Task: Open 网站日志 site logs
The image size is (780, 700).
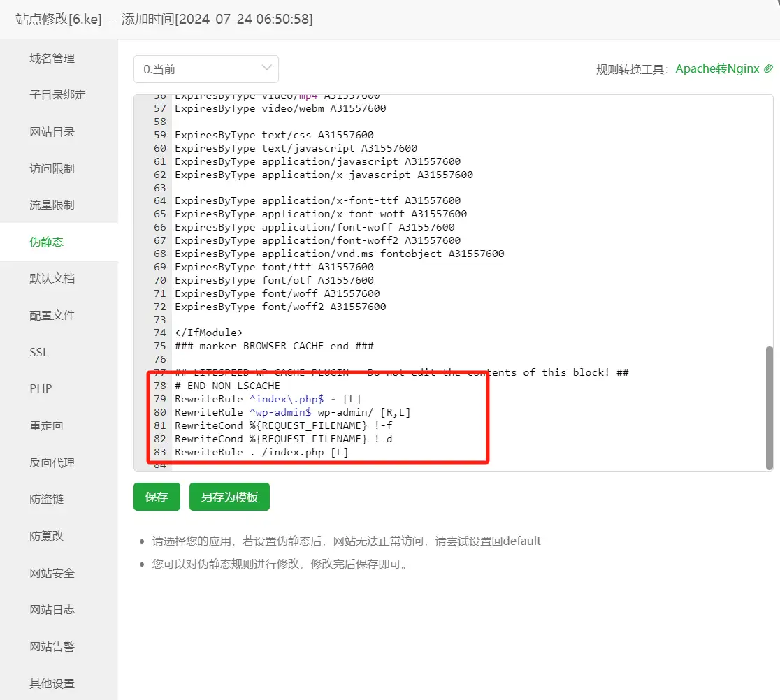Action: (x=52, y=609)
